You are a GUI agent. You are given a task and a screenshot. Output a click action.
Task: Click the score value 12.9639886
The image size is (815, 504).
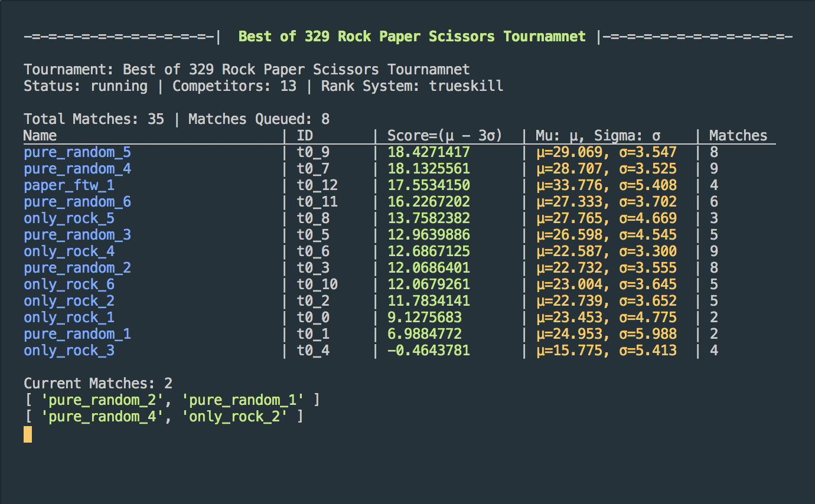point(429,235)
